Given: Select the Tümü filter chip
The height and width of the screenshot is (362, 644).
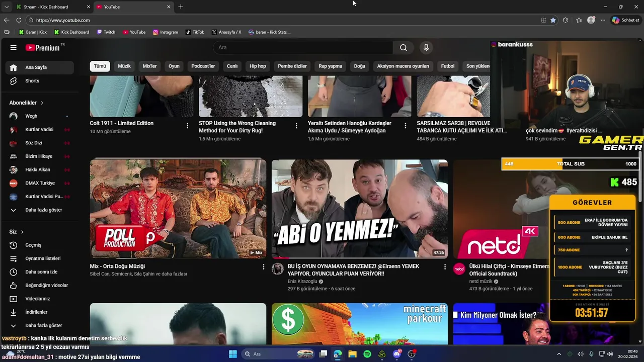Looking at the screenshot, I should click(x=100, y=66).
